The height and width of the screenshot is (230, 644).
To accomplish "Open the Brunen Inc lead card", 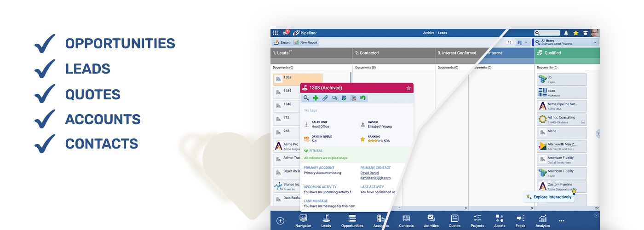I will (x=286, y=186).
